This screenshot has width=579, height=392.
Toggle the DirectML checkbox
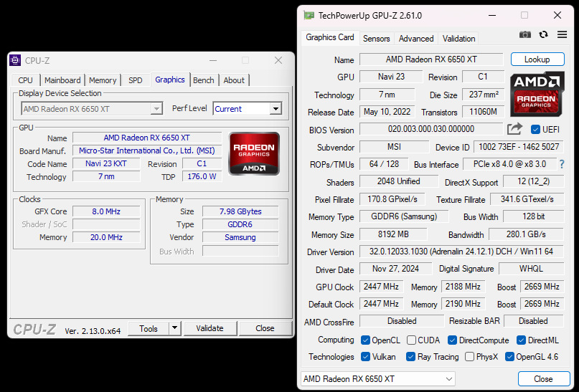pyautogui.click(x=521, y=340)
